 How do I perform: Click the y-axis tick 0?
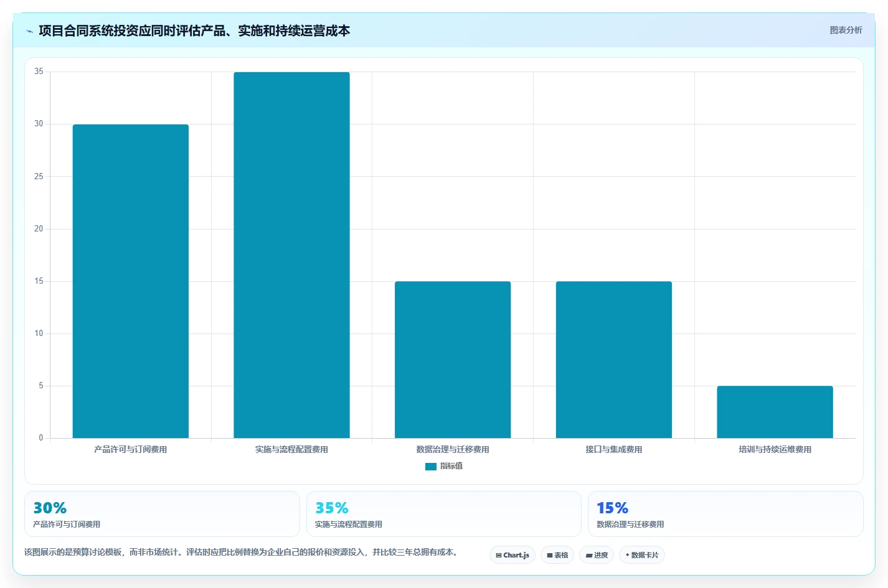tap(41, 438)
